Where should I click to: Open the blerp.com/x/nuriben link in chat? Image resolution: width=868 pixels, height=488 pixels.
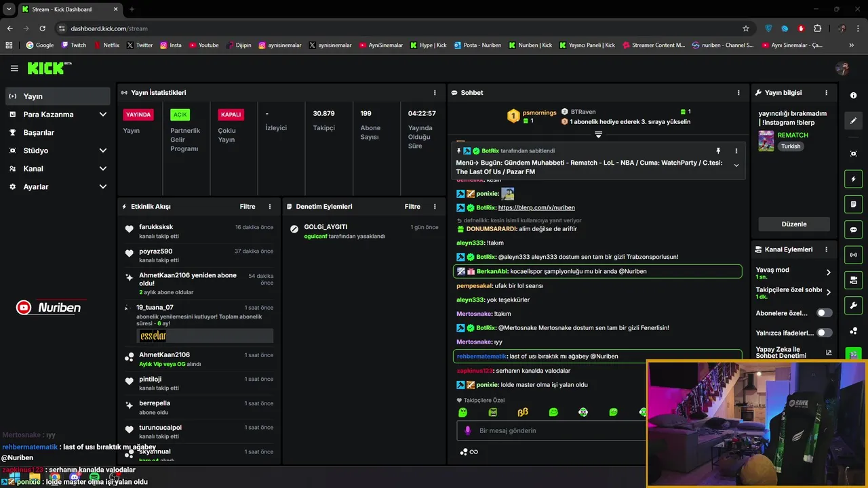point(536,208)
